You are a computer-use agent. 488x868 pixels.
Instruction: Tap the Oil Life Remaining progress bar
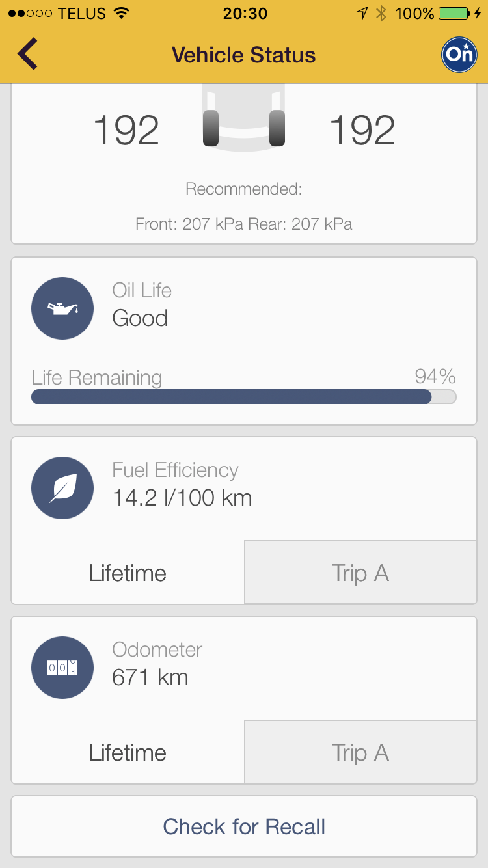pyautogui.click(x=243, y=397)
